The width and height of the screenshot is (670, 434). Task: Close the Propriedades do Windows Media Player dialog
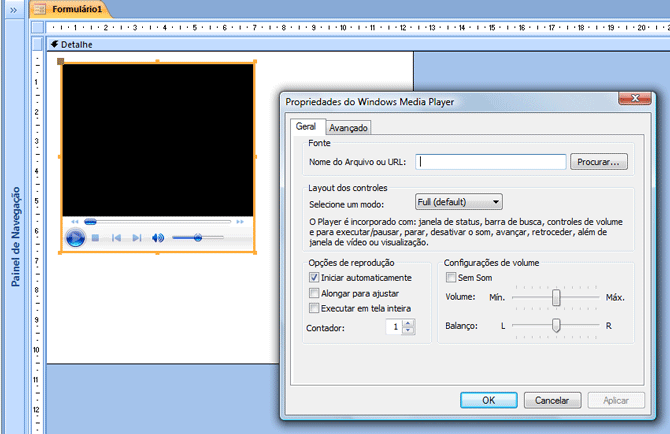point(635,98)
